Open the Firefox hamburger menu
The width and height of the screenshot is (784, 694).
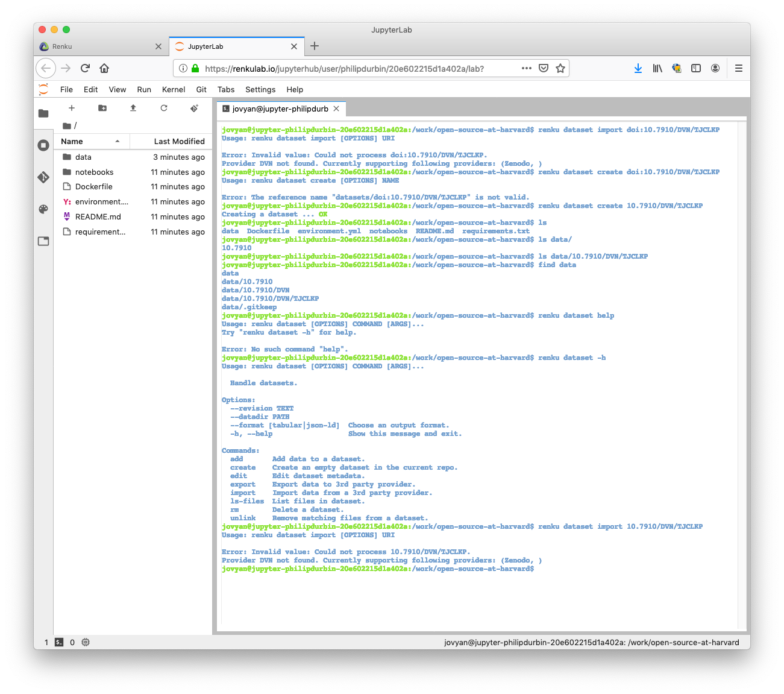(x=738, y=68)
